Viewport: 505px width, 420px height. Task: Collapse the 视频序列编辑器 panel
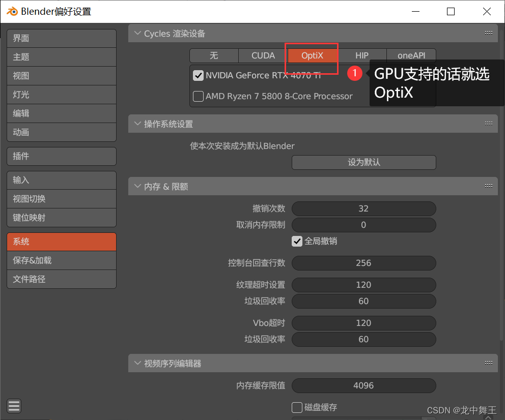137,363
